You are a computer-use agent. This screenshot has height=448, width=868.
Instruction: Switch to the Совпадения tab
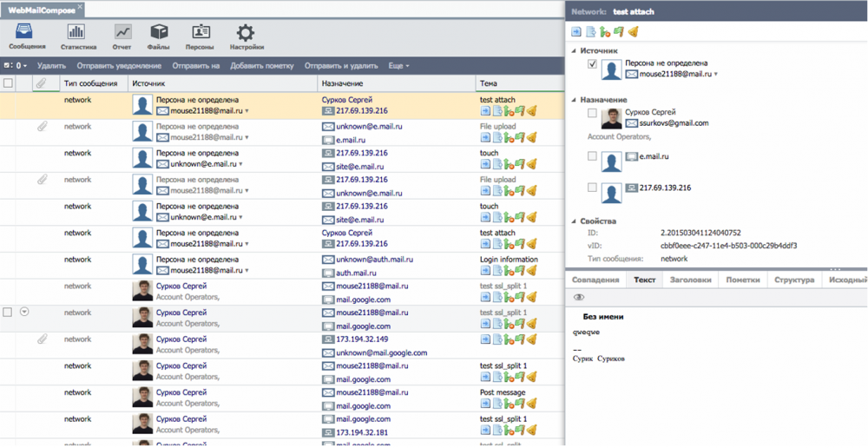point(595,280)
